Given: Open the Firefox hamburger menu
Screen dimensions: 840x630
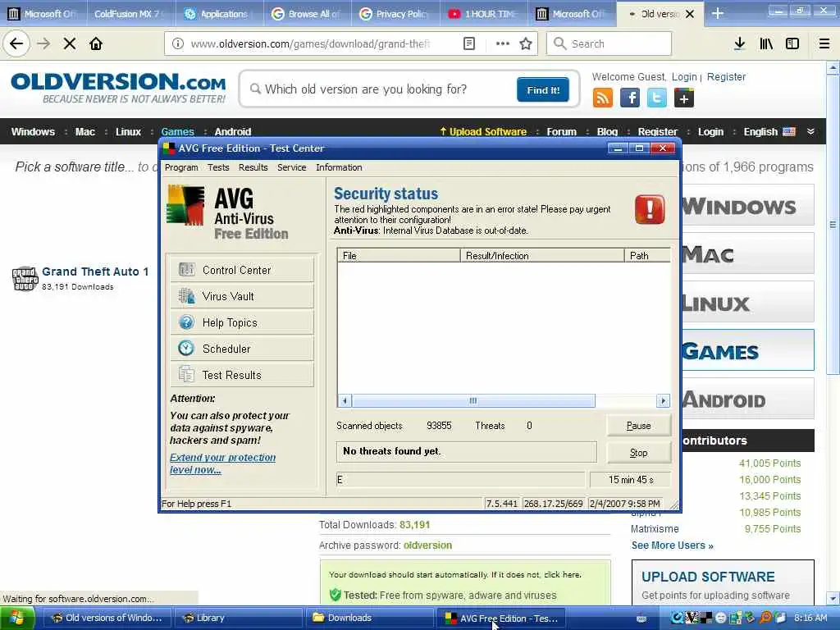Looking at the screenshot, I should (824, 43).
